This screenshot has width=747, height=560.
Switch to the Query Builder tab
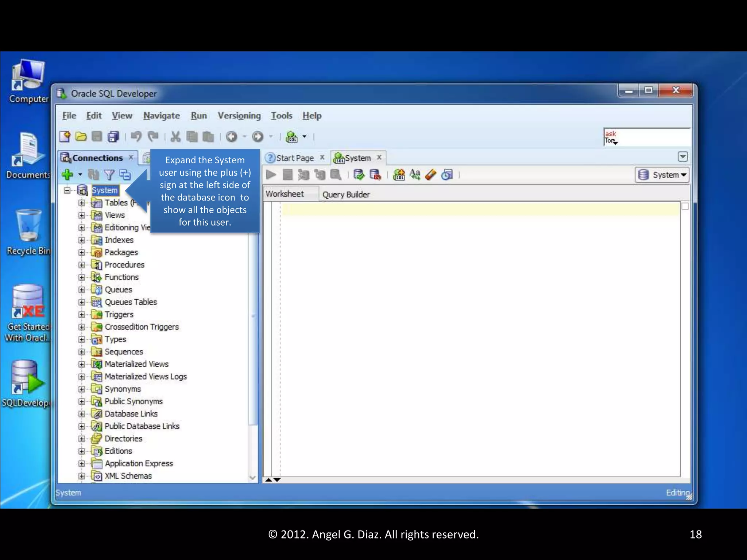point(346,195)
